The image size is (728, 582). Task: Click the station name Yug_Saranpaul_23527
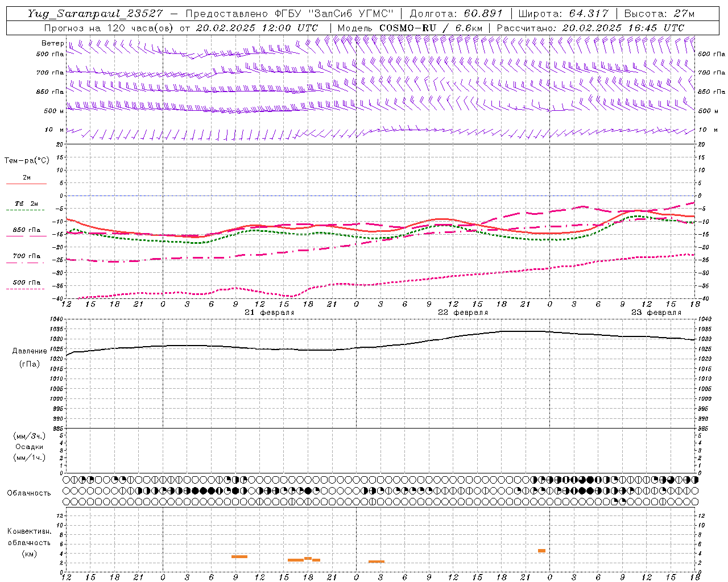pyautogui.click(x=95, y=14)
